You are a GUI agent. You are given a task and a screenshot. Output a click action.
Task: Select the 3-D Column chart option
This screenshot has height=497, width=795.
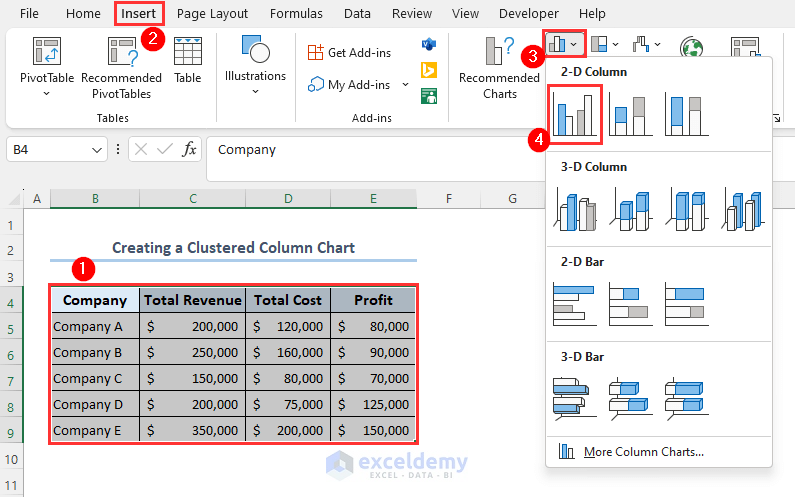click(743, 209)
